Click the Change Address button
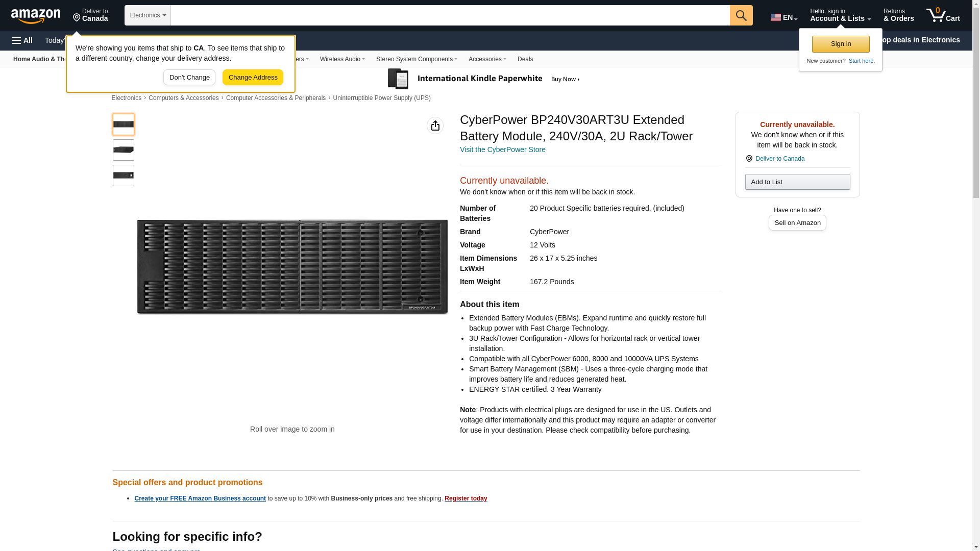The width and height of the screenshot is (980, 551). pos(253,78)
